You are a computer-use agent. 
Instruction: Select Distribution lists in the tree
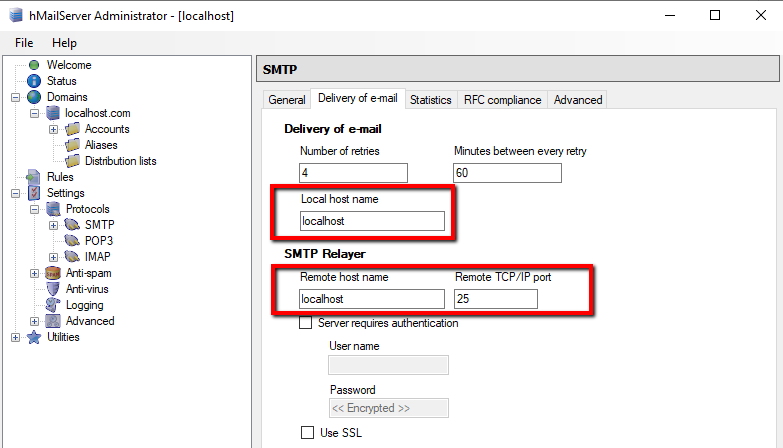120,161
